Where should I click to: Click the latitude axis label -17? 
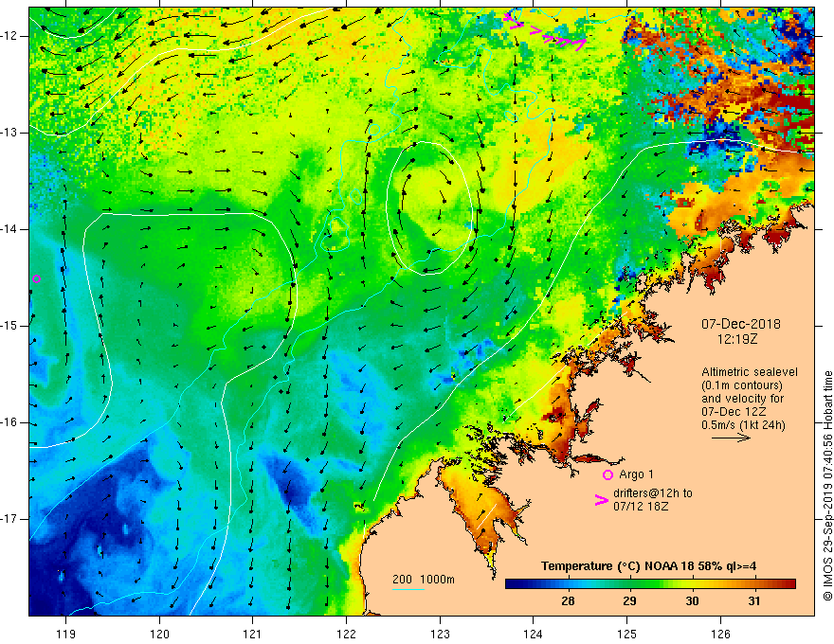(10, 519)
